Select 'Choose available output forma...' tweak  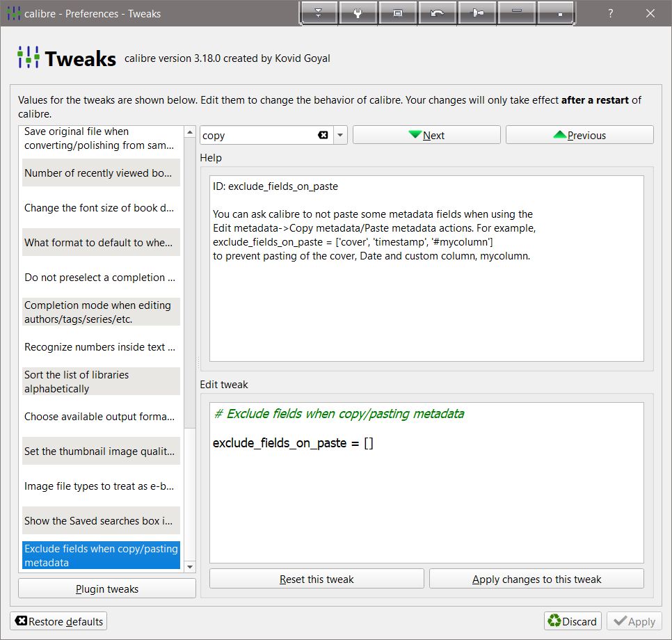pos(101,417)
